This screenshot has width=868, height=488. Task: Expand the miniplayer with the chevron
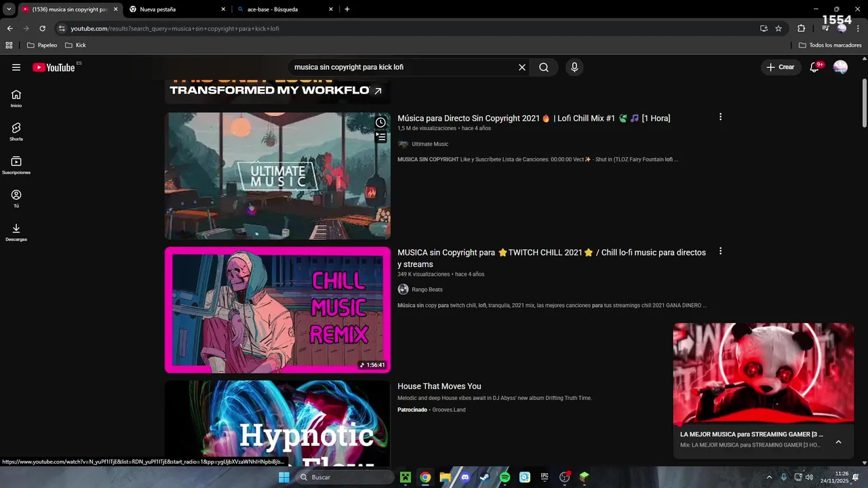[x=838, y=442]
